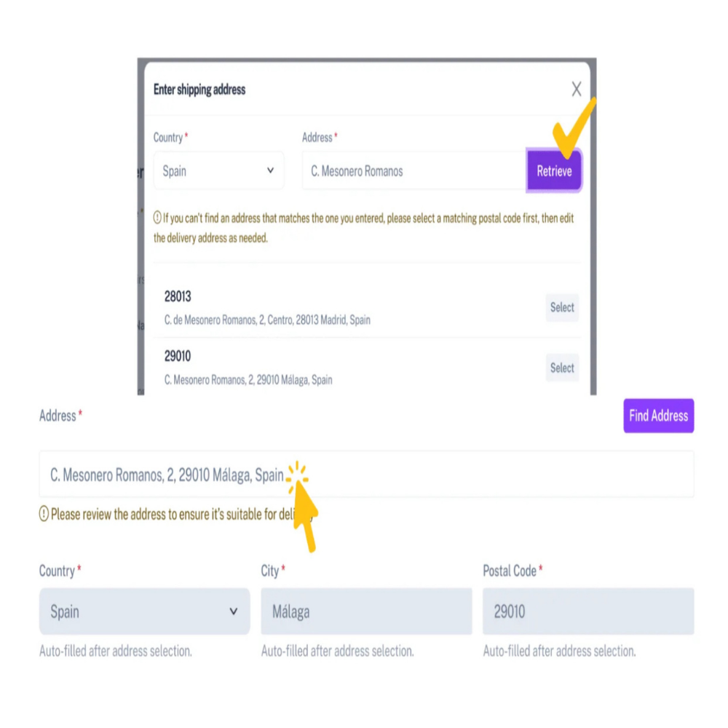
Task: Click the info icon before review notice
Action: pos(44,515)
